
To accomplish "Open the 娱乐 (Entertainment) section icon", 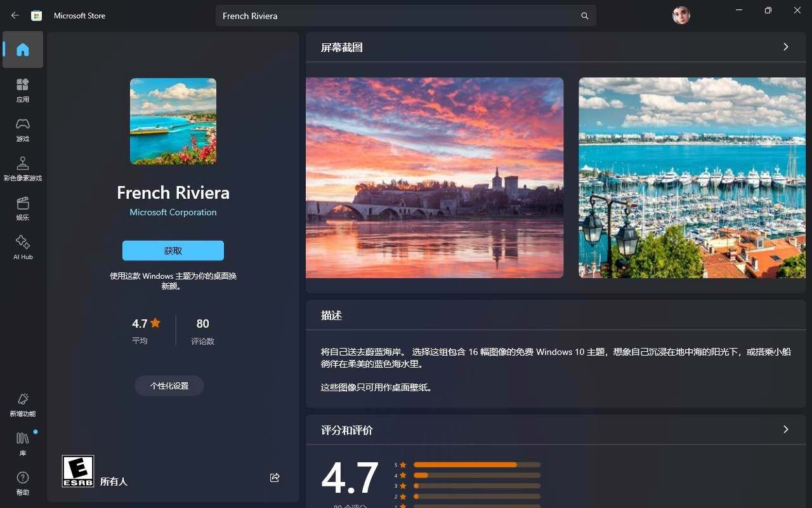I will [x=23, y=208].
